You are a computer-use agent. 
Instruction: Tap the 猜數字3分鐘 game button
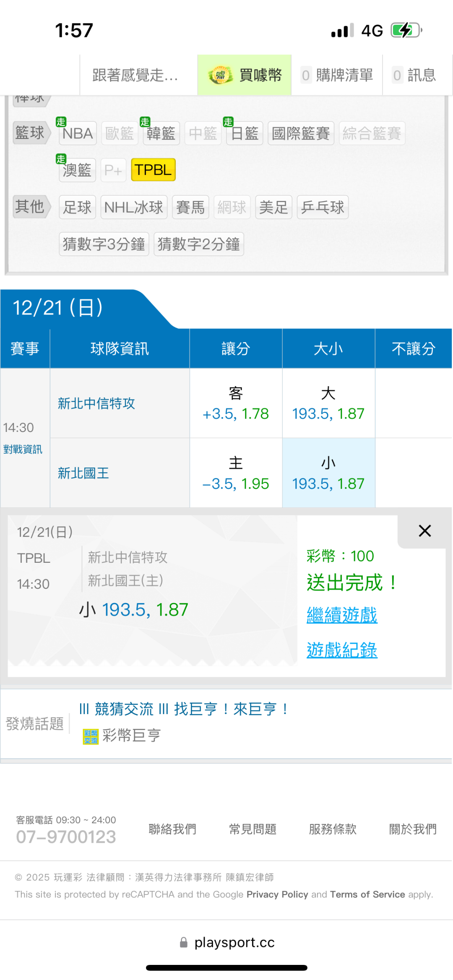(x=104, y=244)
